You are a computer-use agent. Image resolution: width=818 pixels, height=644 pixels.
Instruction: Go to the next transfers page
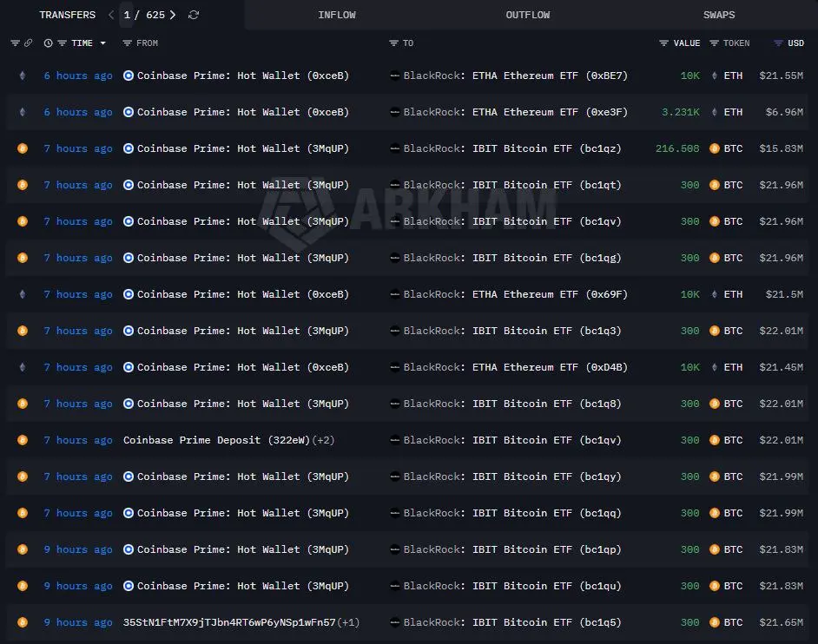(173, 15)
